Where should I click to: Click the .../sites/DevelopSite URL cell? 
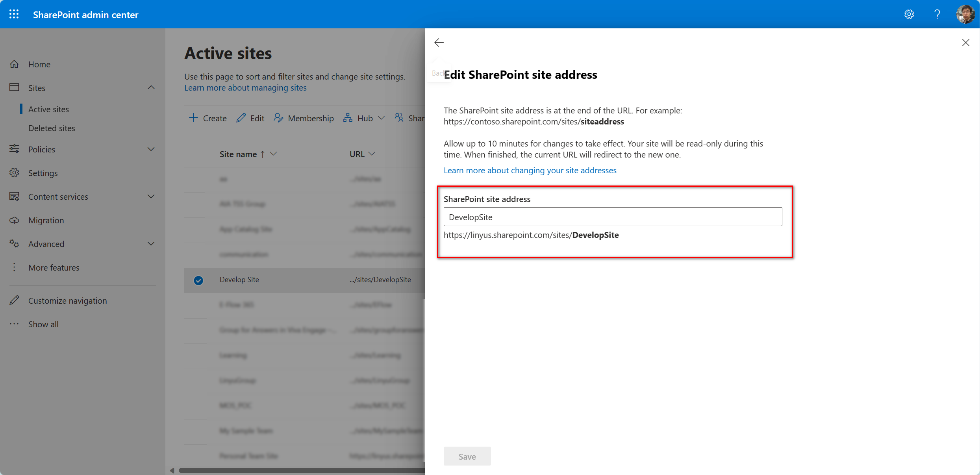(380, 280)
